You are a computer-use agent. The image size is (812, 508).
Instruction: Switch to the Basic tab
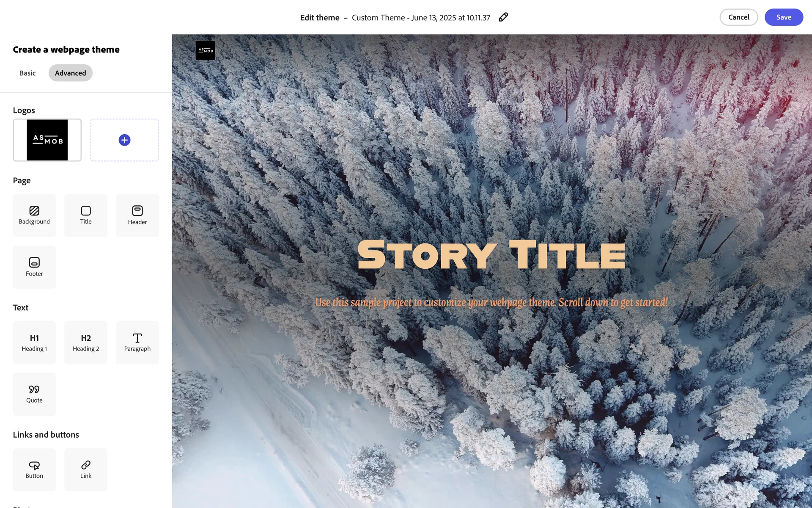(27, 73)
